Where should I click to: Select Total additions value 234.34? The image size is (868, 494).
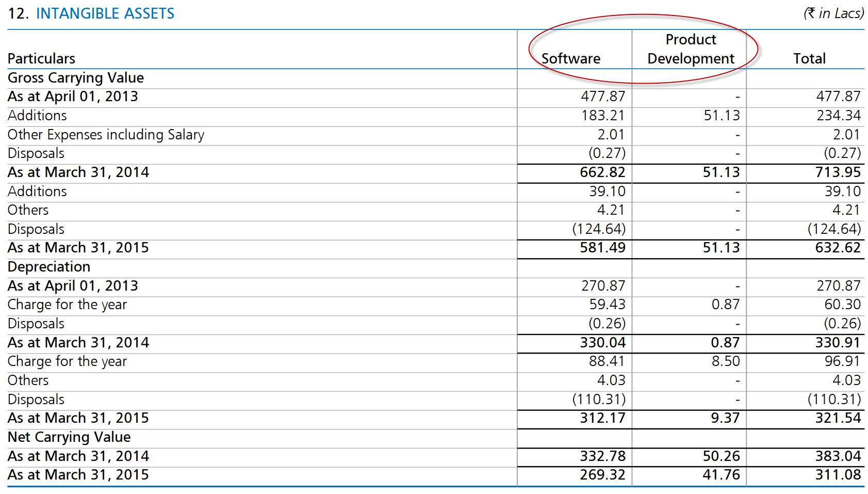[839, 116]
